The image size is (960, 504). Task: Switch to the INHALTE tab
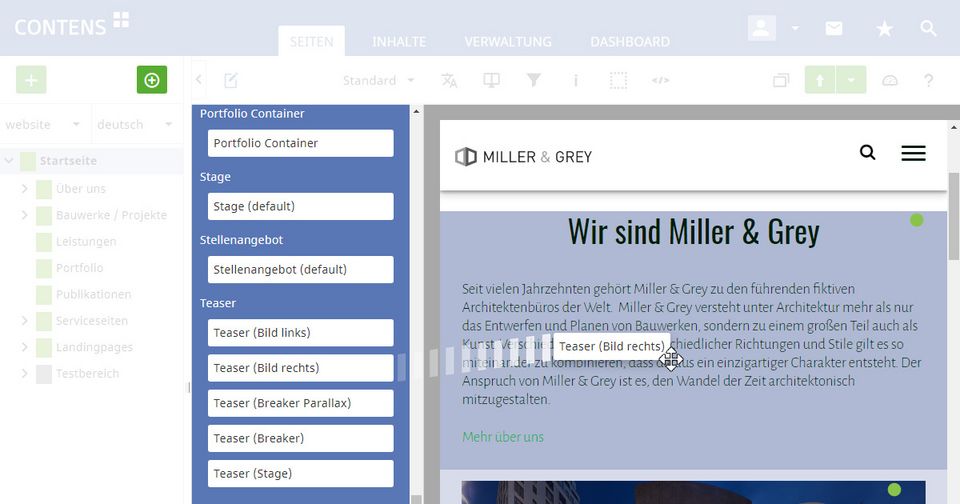point(399,42)
